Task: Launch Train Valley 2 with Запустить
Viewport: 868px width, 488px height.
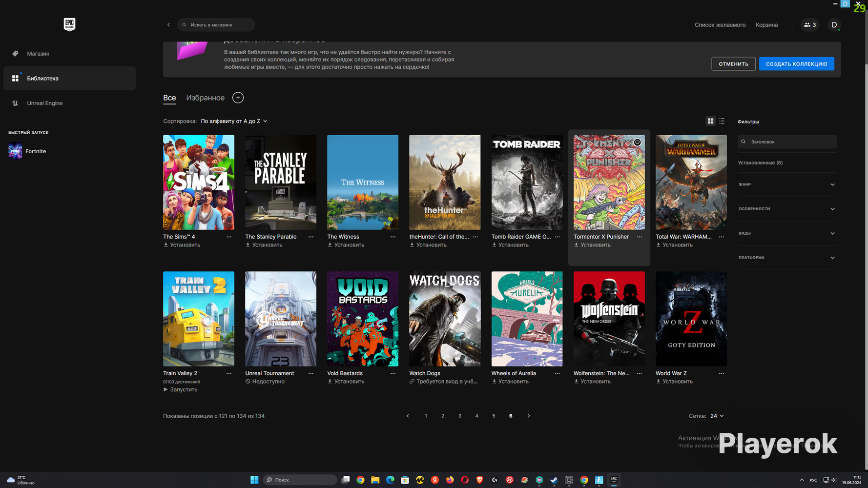Action: [x=181, y=389]
